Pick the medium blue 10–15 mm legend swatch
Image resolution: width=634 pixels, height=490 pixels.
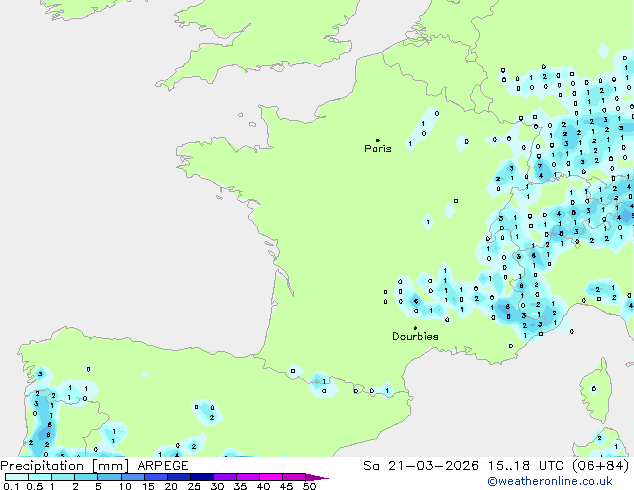(133, 478)
